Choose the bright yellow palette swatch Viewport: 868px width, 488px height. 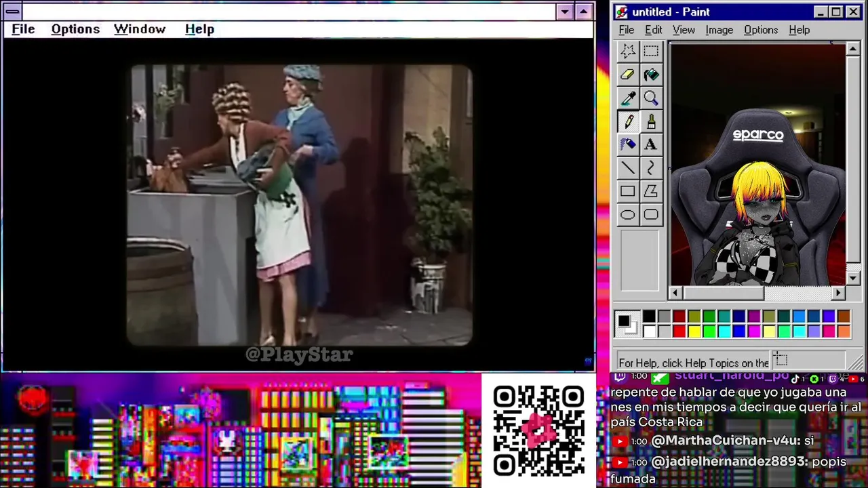[x=694, y=331]
